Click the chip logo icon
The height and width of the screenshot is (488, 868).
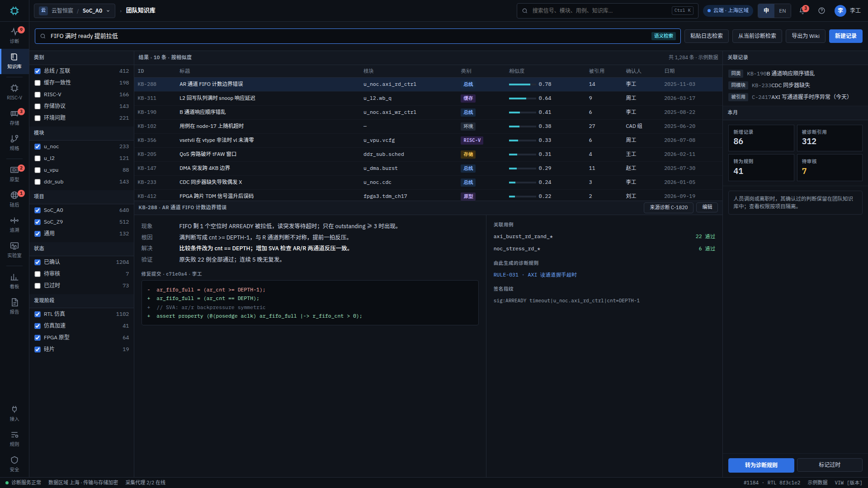click(14, 10)
